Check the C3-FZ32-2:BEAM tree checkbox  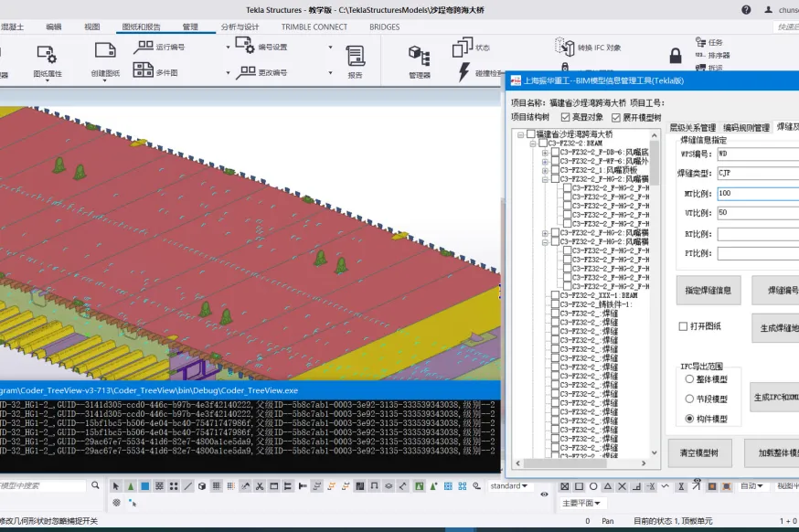click(x=543, y=144)
